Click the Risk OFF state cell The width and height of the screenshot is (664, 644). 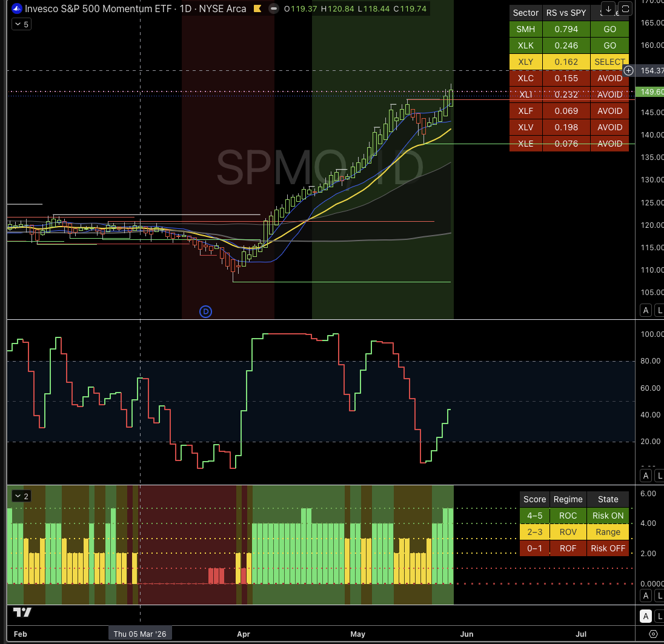pyautogui.click(x=608, y=548)
